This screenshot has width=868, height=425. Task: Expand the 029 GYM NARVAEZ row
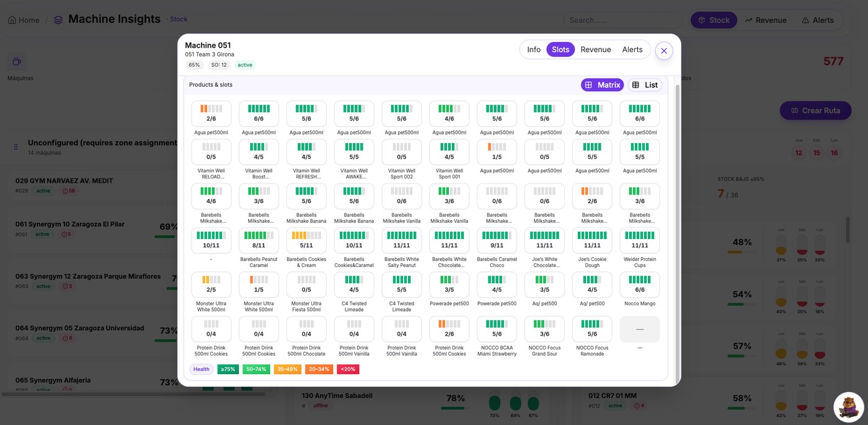click(75, 180)
